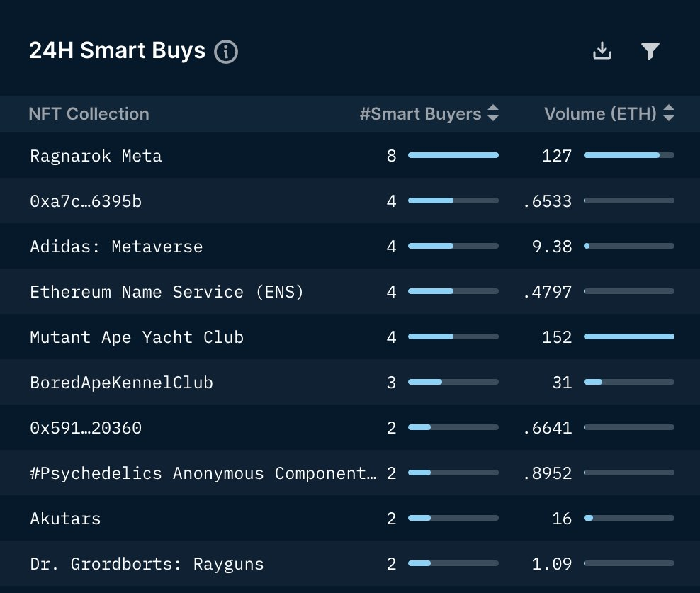Open the Ragnarok Meta collection
Screen dimensions: 700x593
[96, 156]
